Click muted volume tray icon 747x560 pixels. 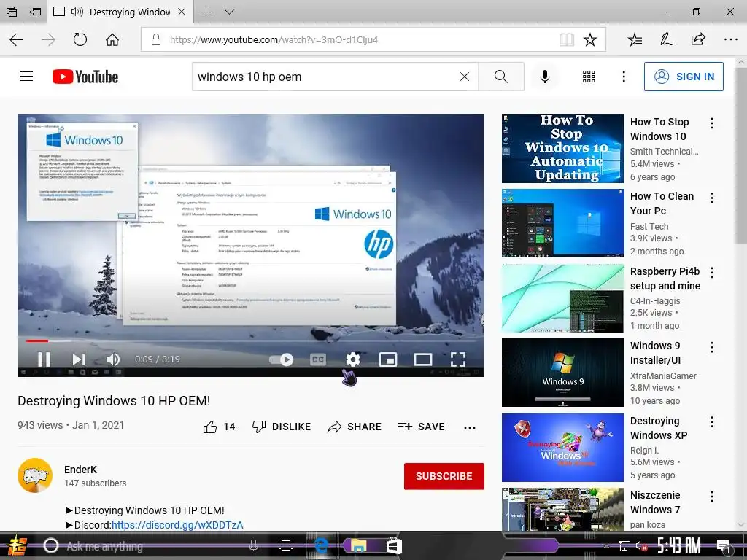(x=641, y=545)
